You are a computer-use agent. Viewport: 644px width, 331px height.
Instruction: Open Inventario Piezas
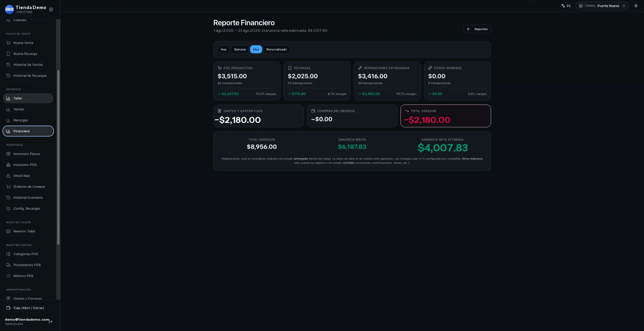click(x=28, y=154)
